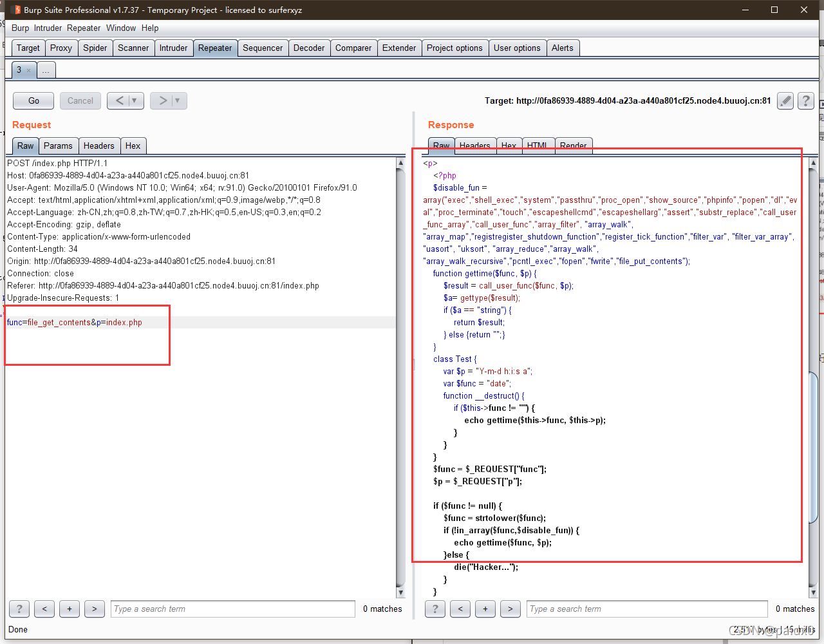Go back to the previous request in history
The height and width of the screenshot is (644, 824).
point(119,100)
